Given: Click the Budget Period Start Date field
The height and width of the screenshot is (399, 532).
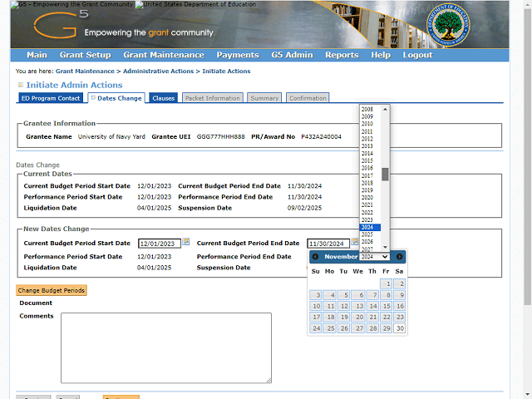Looking at the screenshot, I should [159, 244].
